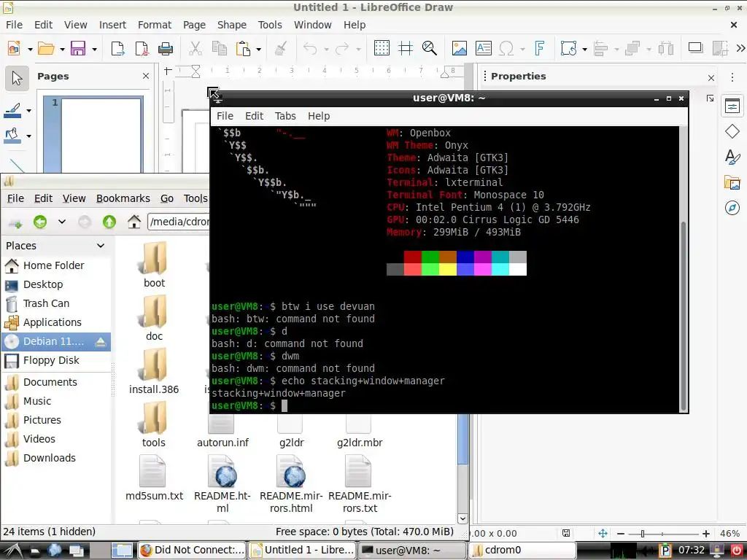The height and width of the screenshot is (560, 747).
Task: Open the Styles deck in Draw sidebar
Action: (x=732, y=157)
